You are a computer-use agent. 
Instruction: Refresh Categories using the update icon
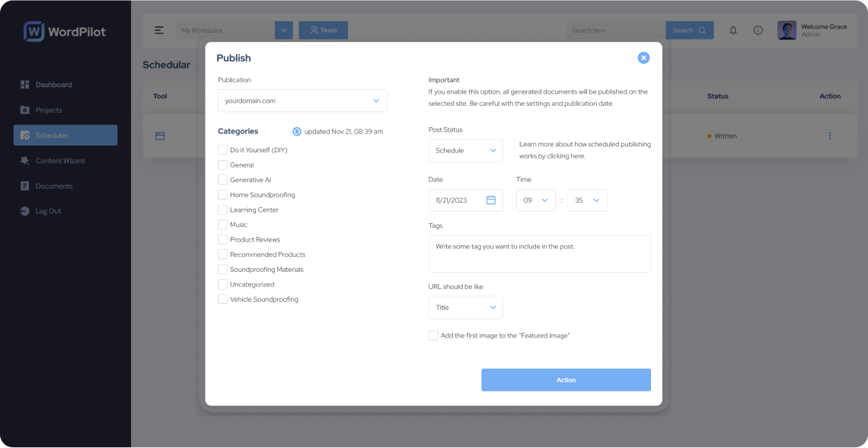point(296,131)
